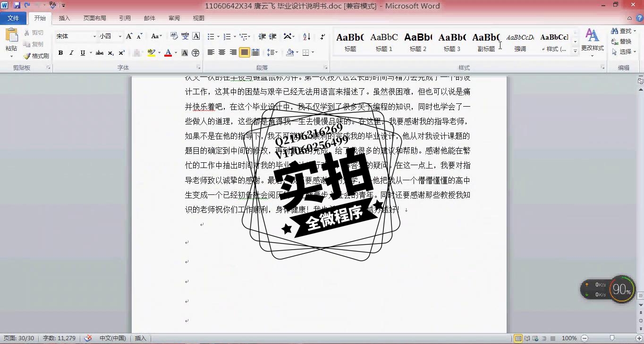Screen dimensions: 644x344
Task: Expand the numbering list dropdown arrow
Action: pos(235,36)
